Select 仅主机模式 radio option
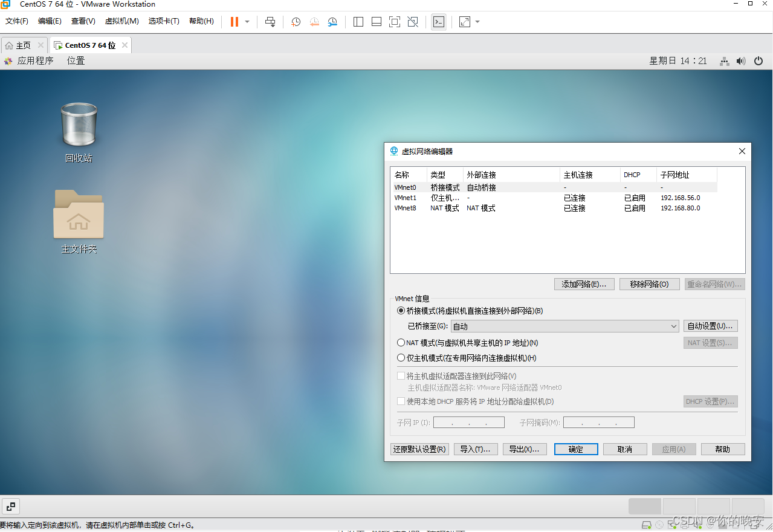 pos(401,358)
